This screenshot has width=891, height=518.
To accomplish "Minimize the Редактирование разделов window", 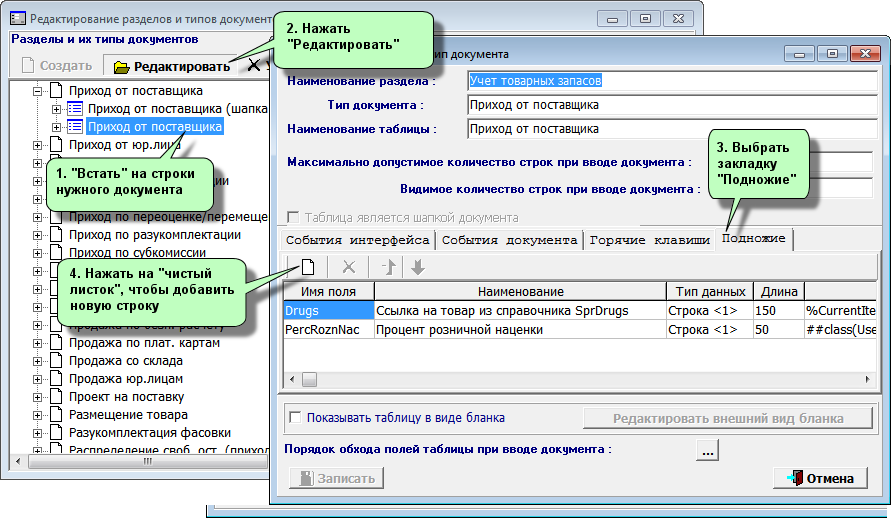I will click(612, 19).
